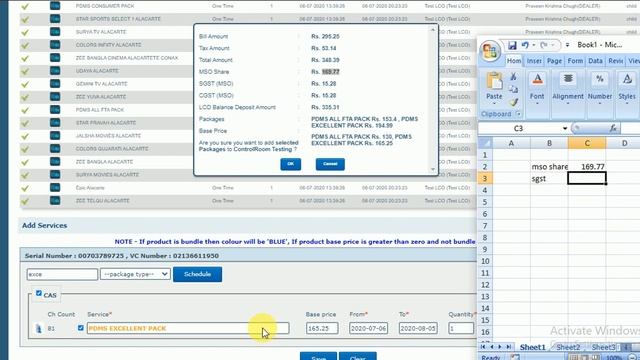Click the MSO Share amount 169.77
640x360 pixels.
[x=331, y=71]
